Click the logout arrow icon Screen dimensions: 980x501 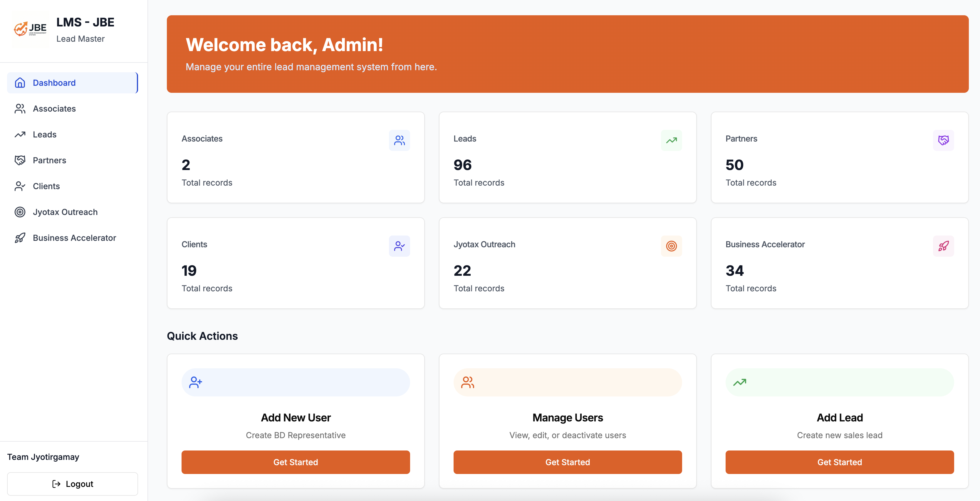56,483
